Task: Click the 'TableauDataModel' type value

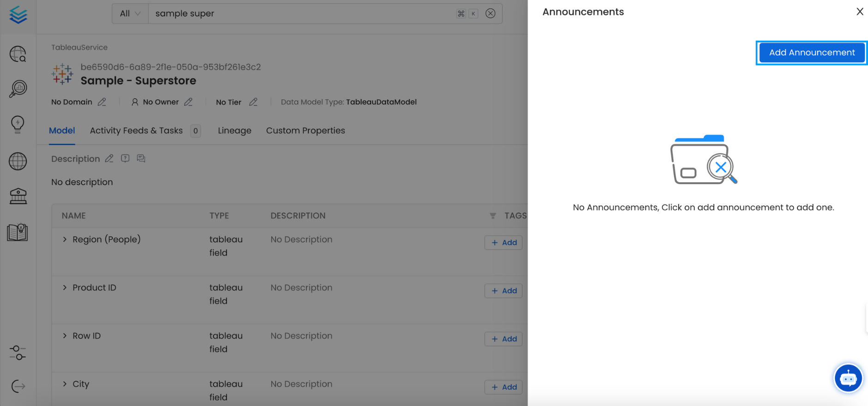Action: 381,102
